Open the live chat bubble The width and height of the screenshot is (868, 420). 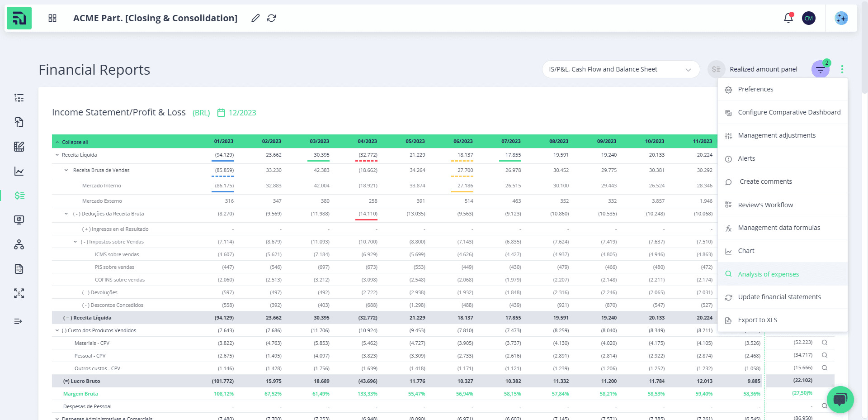840,400
